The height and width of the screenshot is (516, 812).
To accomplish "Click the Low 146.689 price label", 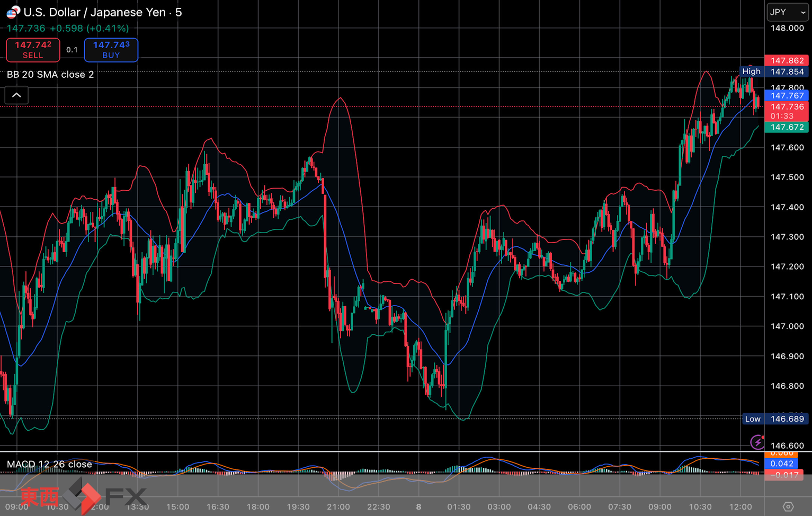I will [x=775, y=419].
